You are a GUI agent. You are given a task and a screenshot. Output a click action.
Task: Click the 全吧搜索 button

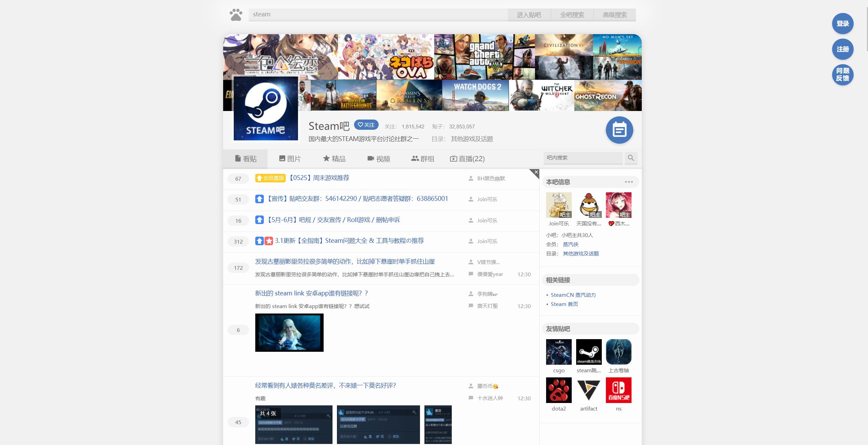[x=572, y=15]
